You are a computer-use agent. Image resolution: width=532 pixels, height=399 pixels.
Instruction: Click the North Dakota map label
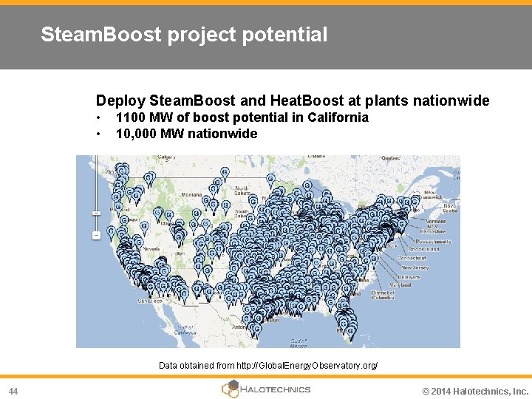coord(242,191)
